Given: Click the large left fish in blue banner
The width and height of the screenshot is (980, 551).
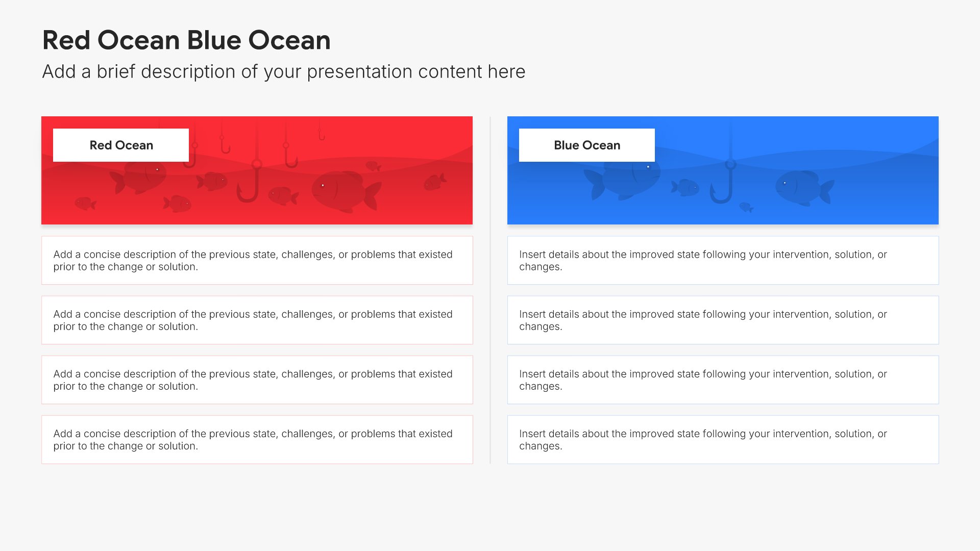Looking at the screenshot, I should (x=622, y=180).
